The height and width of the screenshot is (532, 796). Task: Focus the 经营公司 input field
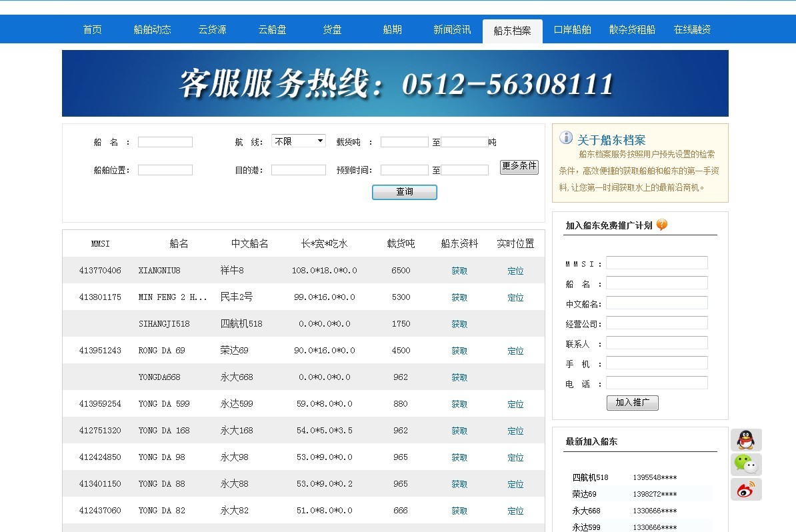pyautogui.click(x=657, y=323)
